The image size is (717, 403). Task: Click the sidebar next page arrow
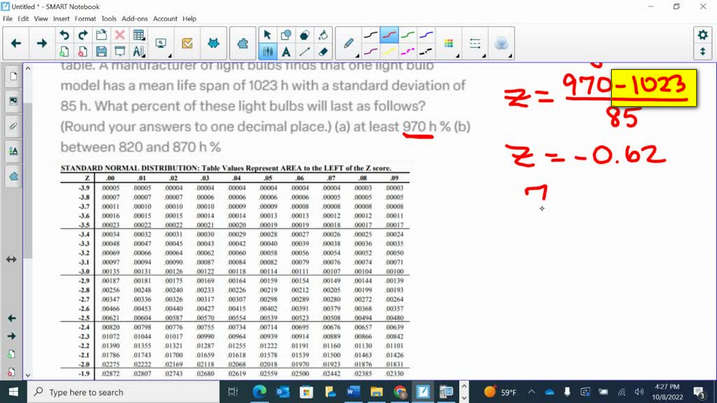click(12, 336)
